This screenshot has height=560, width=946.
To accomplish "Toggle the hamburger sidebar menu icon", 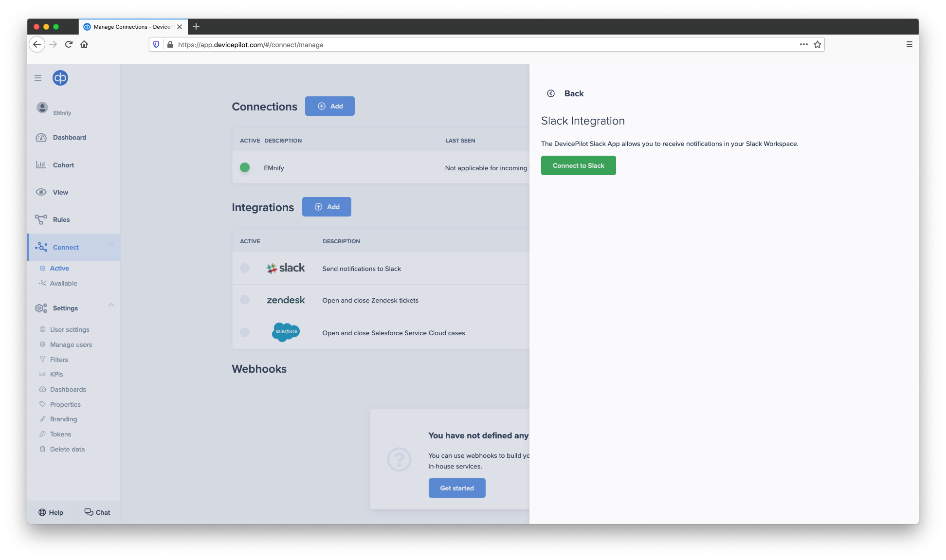I will tap(38, 78).
